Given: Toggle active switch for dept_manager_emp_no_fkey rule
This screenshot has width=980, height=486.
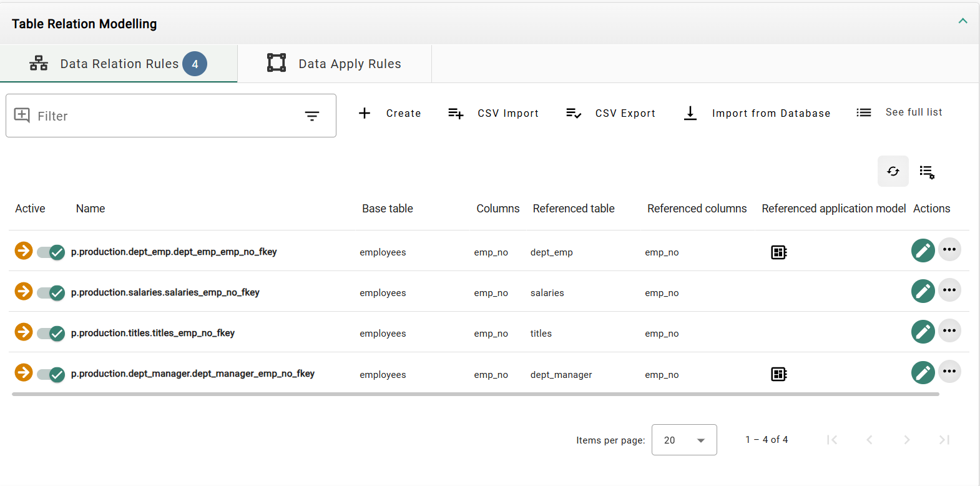Looking at the screenshot, I should [51, 374].
